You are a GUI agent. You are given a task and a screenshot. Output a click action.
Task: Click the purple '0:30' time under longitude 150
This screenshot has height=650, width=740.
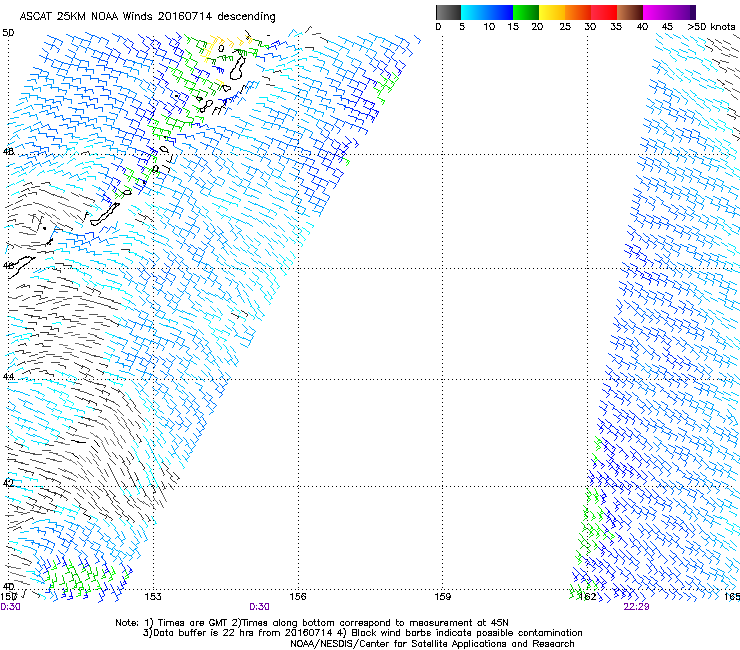[x=10, y=607]
